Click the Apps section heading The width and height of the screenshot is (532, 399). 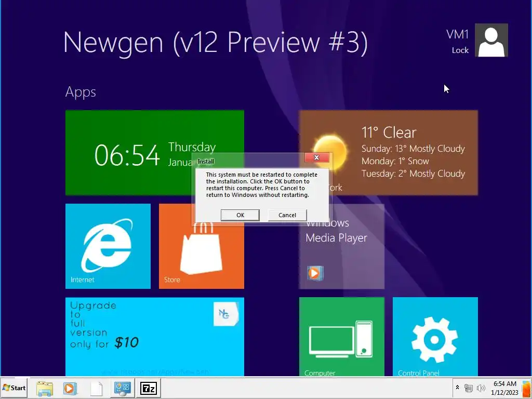click(81, 92)
